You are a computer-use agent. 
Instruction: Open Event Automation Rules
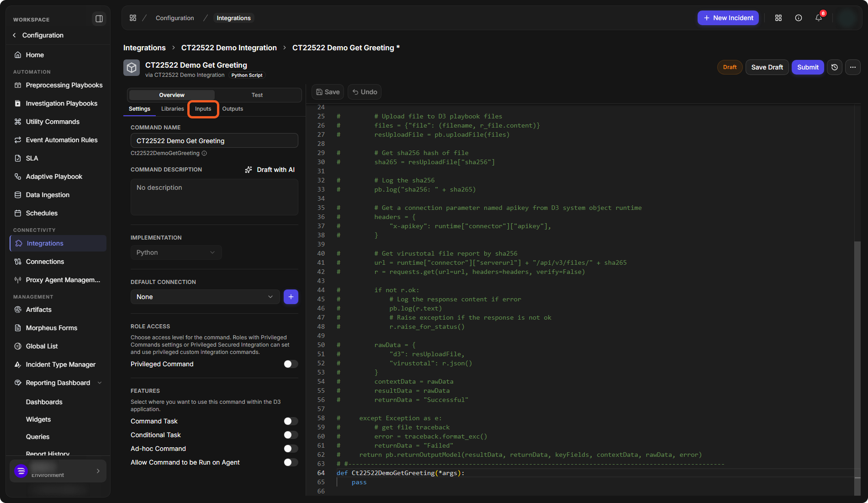click(62, 140)
